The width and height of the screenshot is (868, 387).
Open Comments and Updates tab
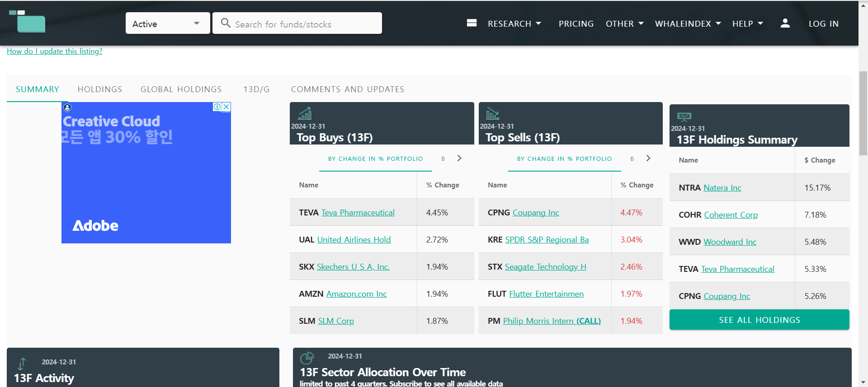pos(348,89)
